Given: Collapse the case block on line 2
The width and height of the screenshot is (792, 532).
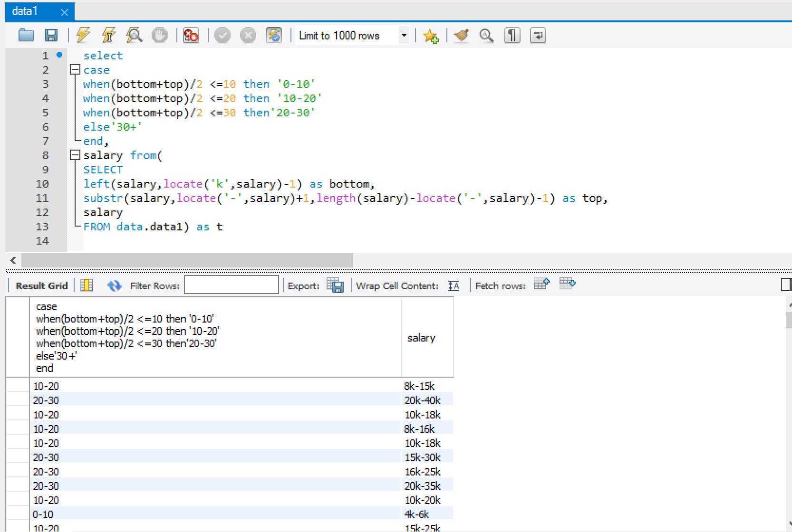Looking at the screenshot, I should (x=75, y=70).
